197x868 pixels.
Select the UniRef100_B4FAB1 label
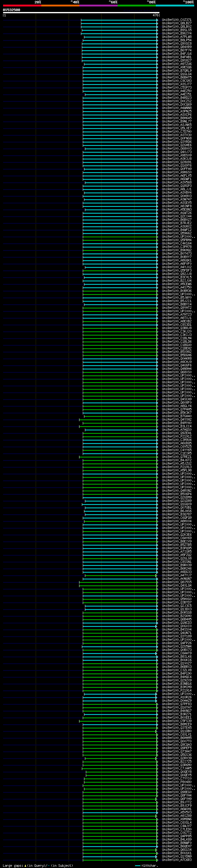[177, 57]
